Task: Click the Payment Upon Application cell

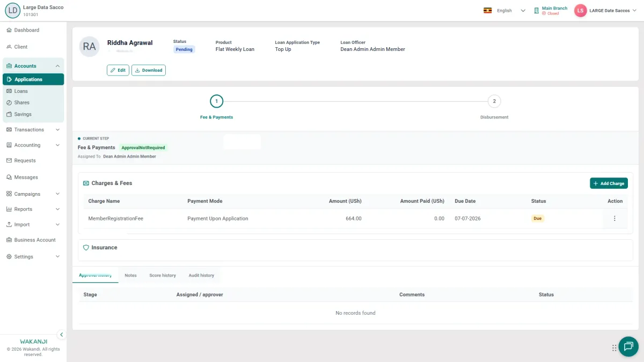Action: click(218, 218)
